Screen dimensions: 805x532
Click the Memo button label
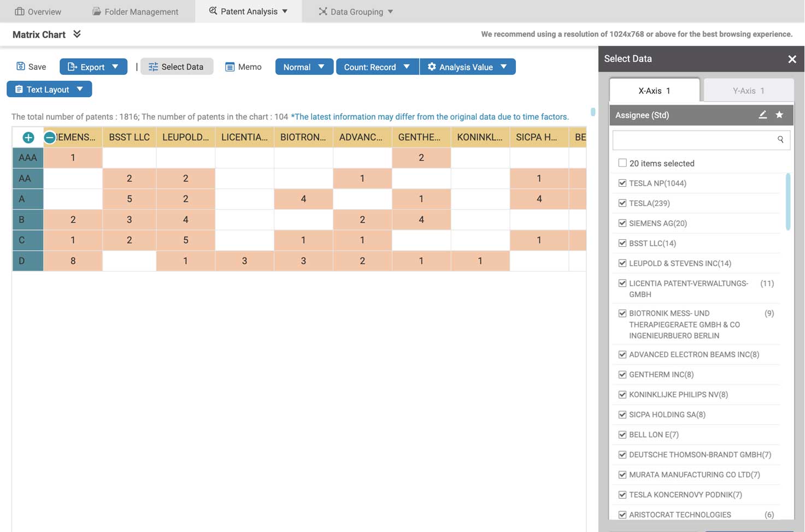[250, 67]
